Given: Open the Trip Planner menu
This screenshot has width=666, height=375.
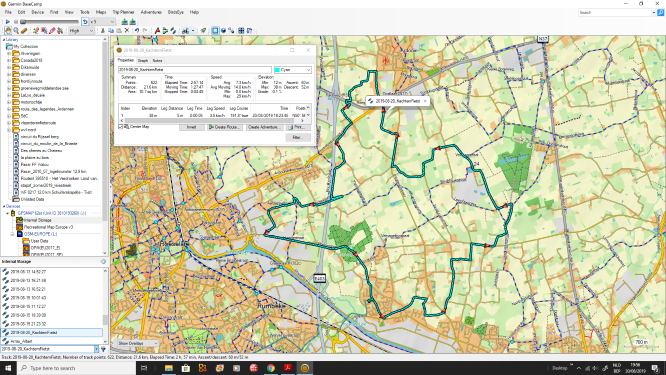Looking at the screenshot, I should tap(123, 12).
